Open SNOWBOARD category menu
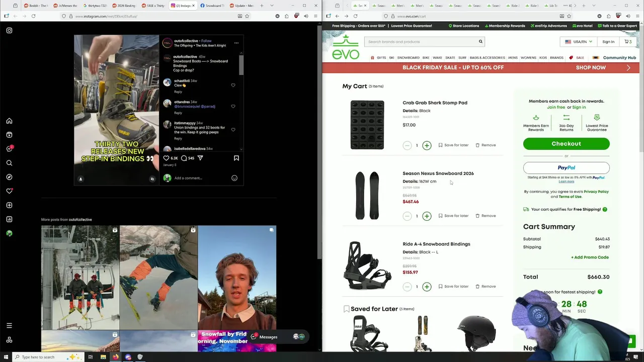This screenshot has height=362, width=644. [x=408, y=58]
